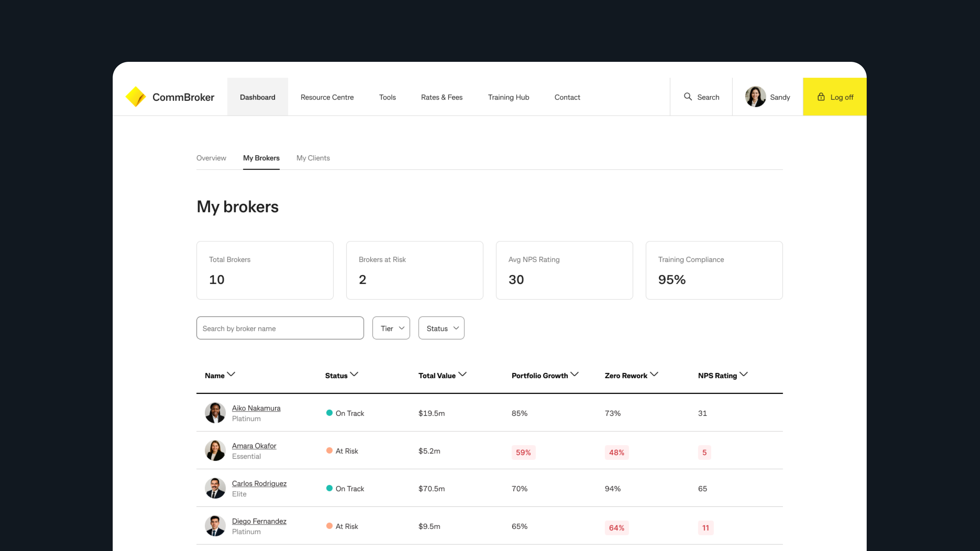Switch to the Overview tab
980x551 pixels.
pos(211,158)
